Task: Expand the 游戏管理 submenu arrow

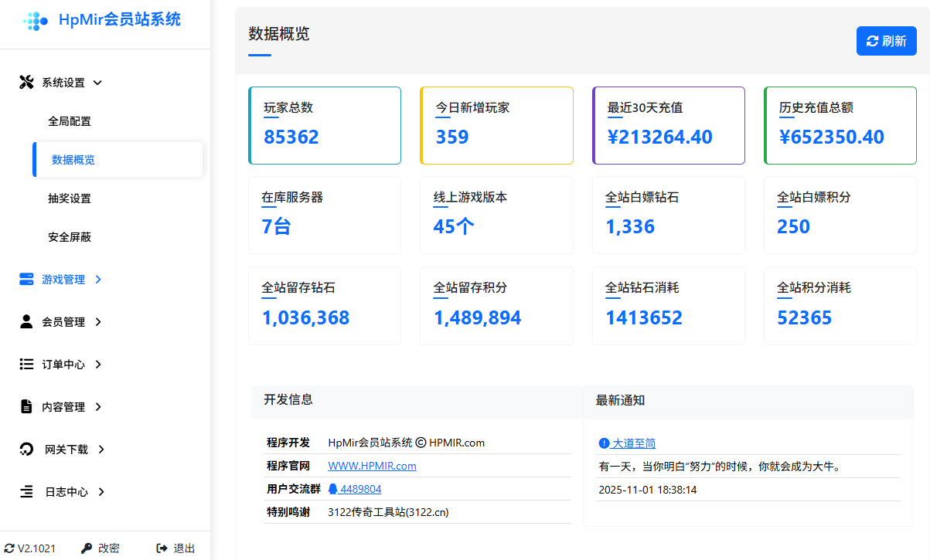Action: (98, 280)
